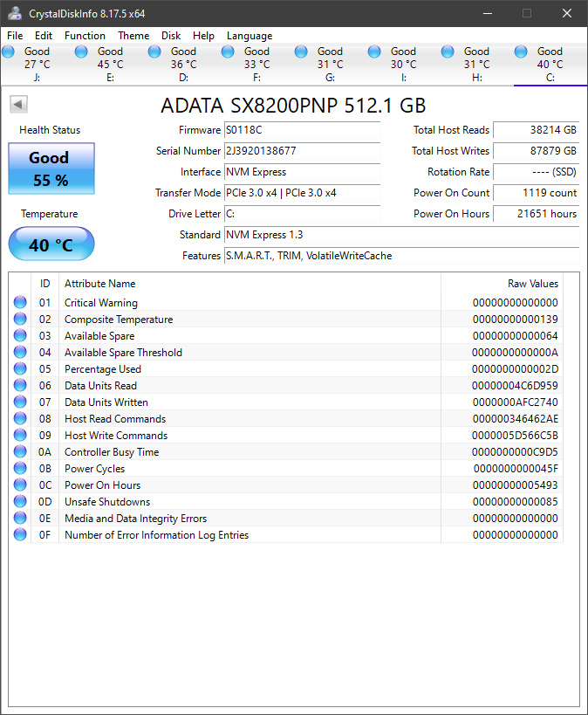Select the 45 °C temperature of drive E:
Image resolution: width=588 pixels, height=715 pixels.
tap(110, 65)
